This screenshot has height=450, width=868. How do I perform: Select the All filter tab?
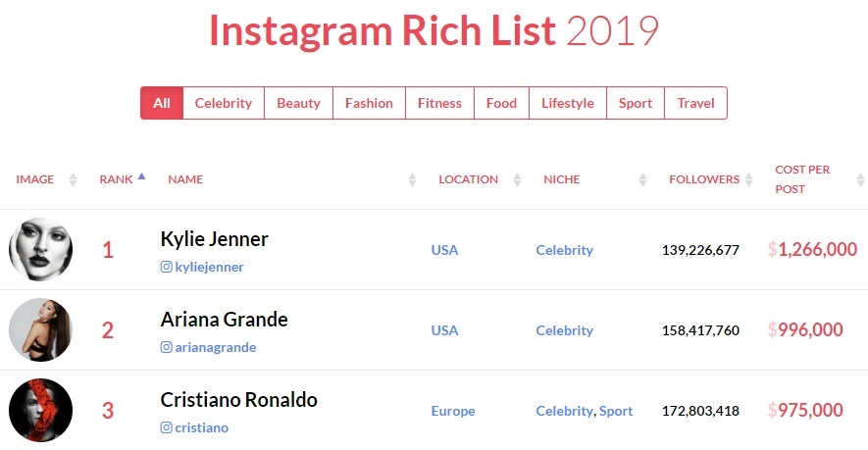pyautogui.click(x=162, y=103)
